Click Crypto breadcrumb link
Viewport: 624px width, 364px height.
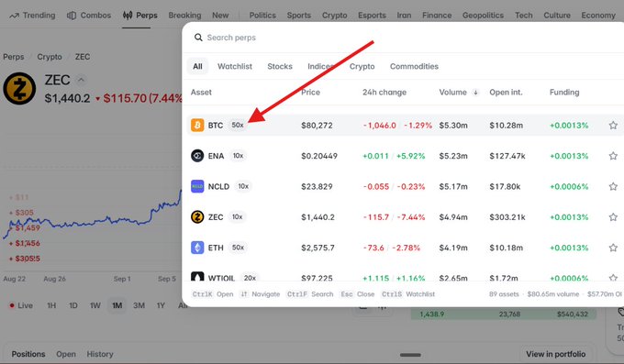tap(50, 57)
